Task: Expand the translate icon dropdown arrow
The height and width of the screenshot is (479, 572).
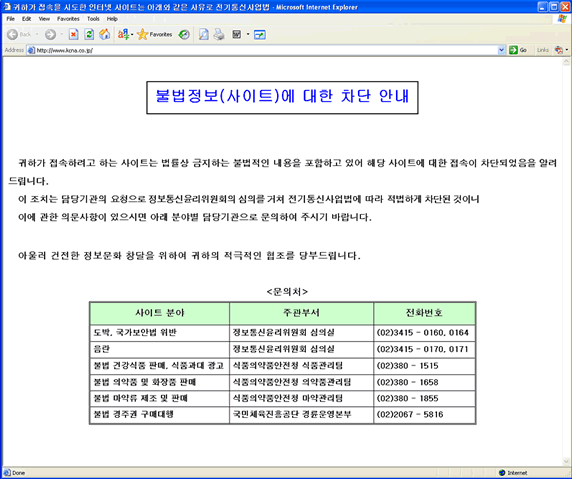Action: coord(132,35)
